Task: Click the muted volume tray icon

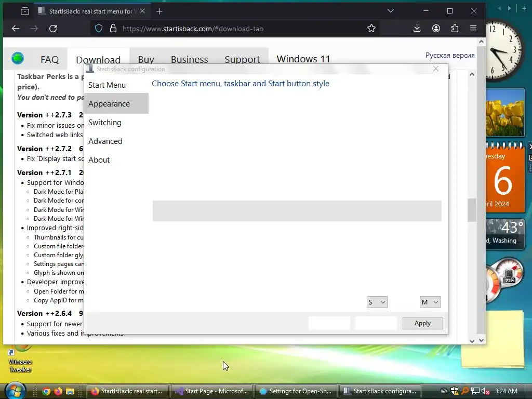Action: click(485, 391)
